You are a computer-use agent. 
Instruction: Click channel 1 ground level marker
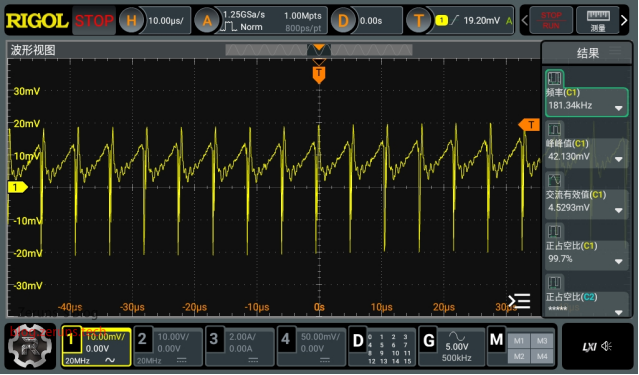click(x=18, y=187)
